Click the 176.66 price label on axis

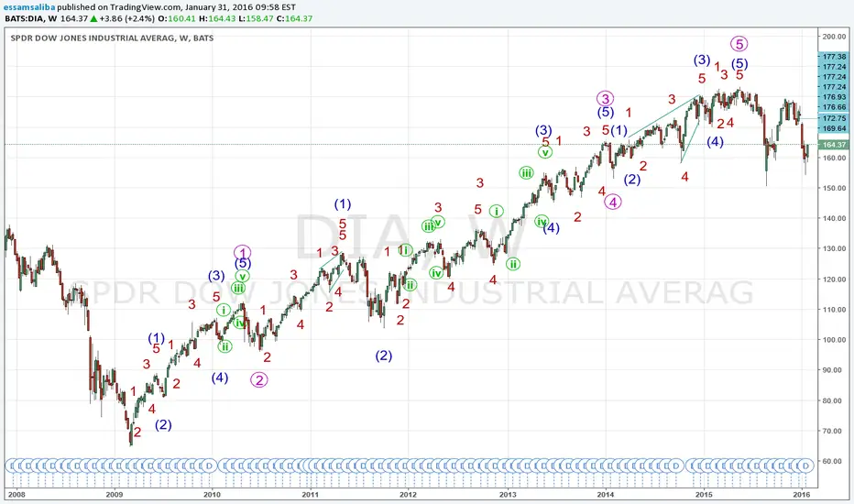point(834,107)
